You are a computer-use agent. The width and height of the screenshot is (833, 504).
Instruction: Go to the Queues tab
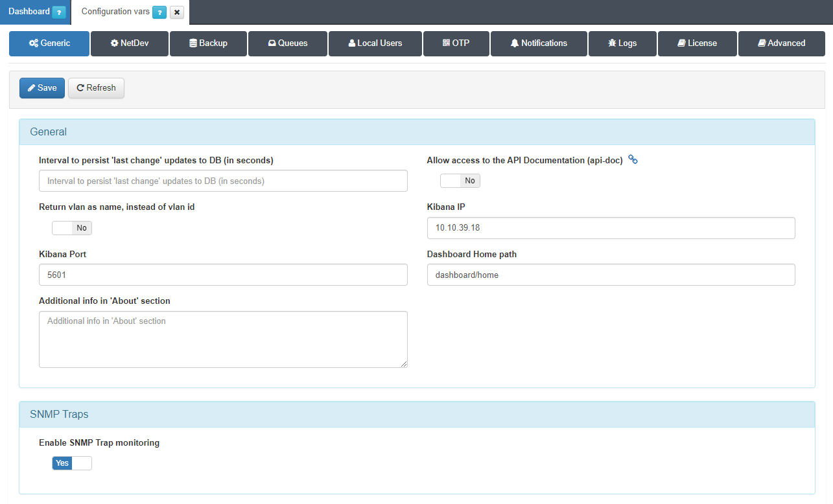click(287, 43)
